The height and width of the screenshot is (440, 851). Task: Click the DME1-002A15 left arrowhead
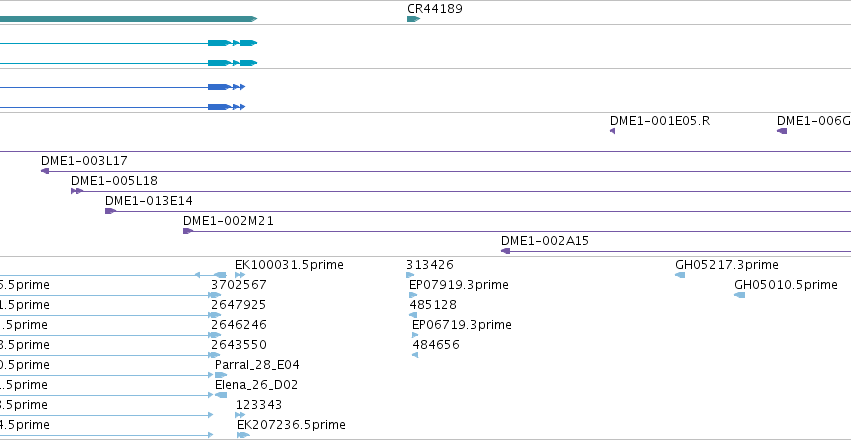505,251
